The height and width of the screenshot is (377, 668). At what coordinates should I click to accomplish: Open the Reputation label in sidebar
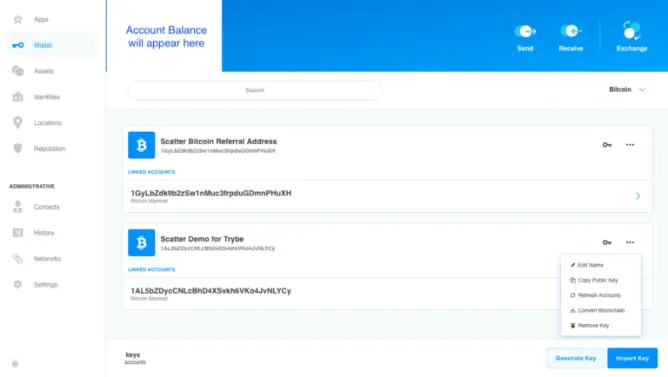click(x=49, y=149)
